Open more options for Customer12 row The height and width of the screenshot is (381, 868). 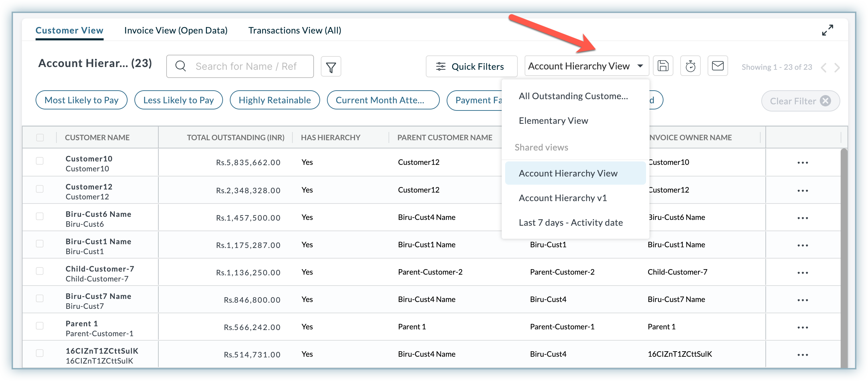(803, 190)
